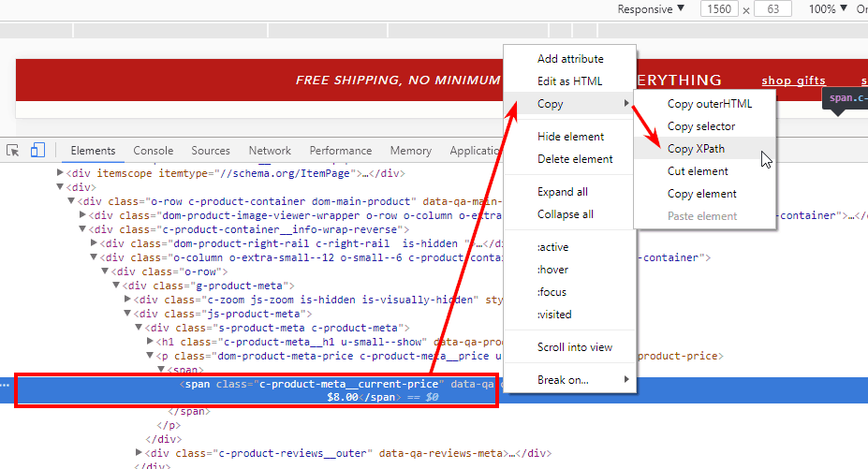Toggle the device toolbar icon
Screen dimensions: 868x469
coord(37,151)
